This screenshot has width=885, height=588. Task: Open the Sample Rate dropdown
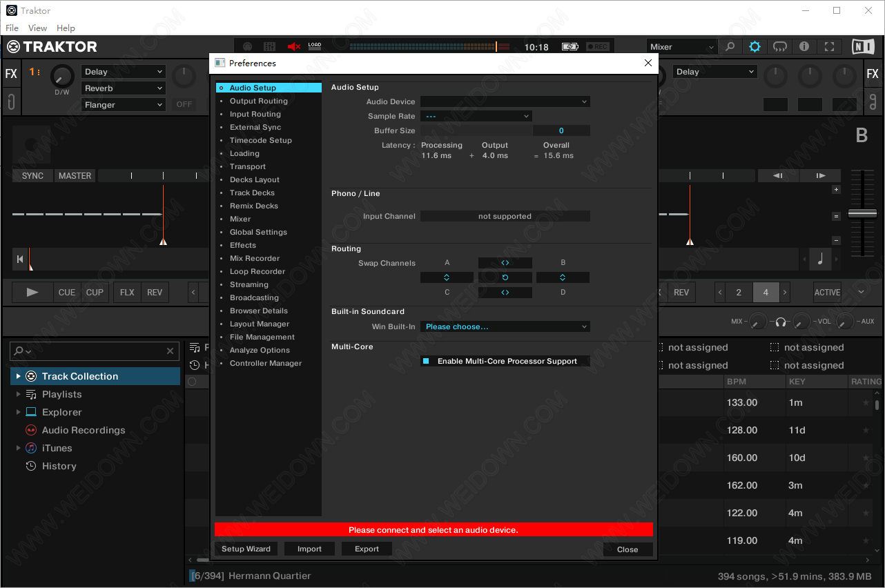point(476,116)
